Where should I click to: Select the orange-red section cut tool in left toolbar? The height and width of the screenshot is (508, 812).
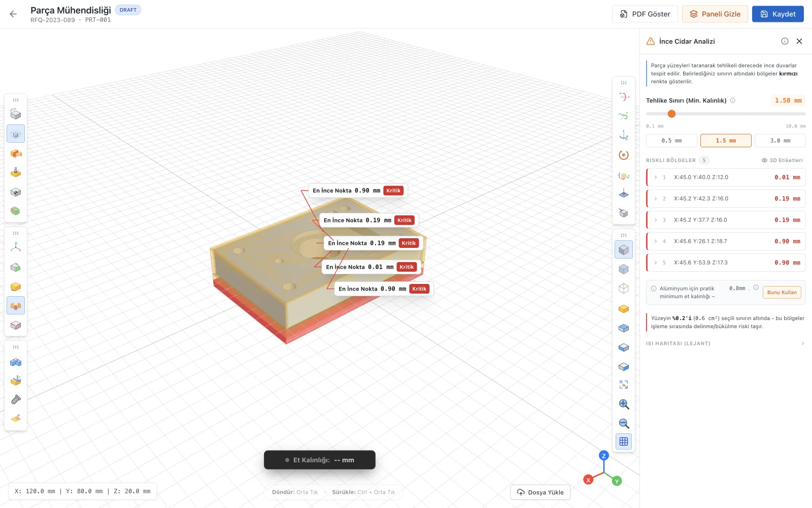coord(16,153)
